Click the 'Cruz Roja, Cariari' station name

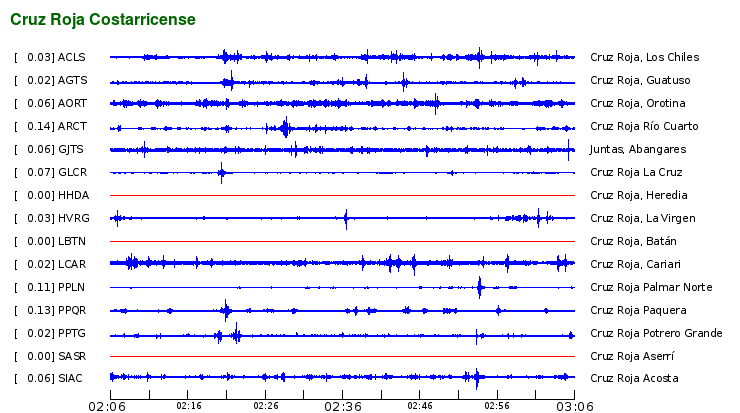(x=635, y=264)
